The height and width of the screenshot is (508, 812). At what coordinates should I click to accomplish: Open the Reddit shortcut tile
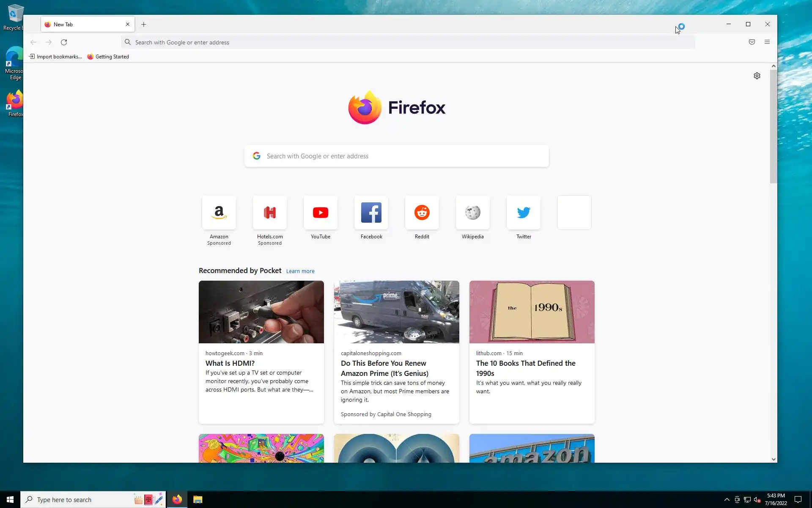(422, 213)
